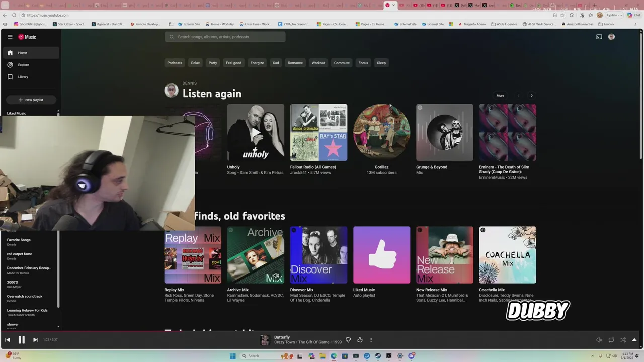This screenshot has height=362, width=644.
Task: Open the Gorillaz artist circle
Action: [381, 132]
